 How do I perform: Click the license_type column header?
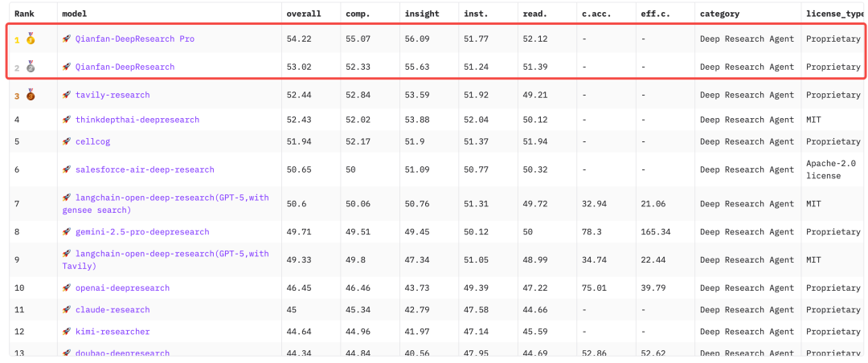[x=834, y=14]
